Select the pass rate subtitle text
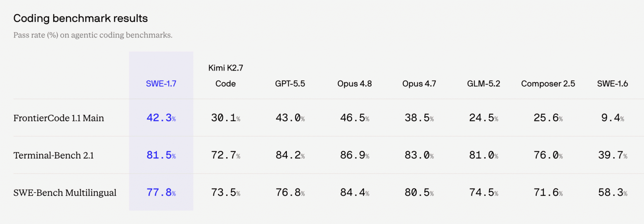 pyautogui.click(x=93, y=35)
